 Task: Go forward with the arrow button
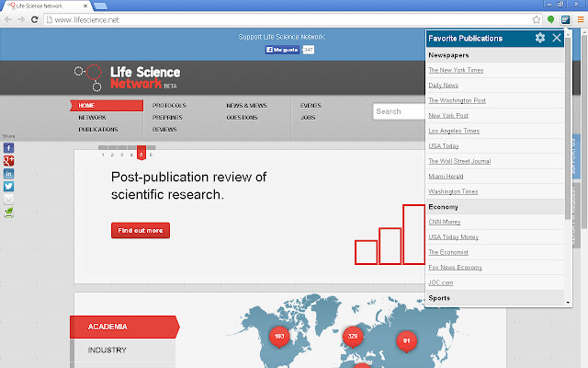pyautogui.click(x=21, y=19)
